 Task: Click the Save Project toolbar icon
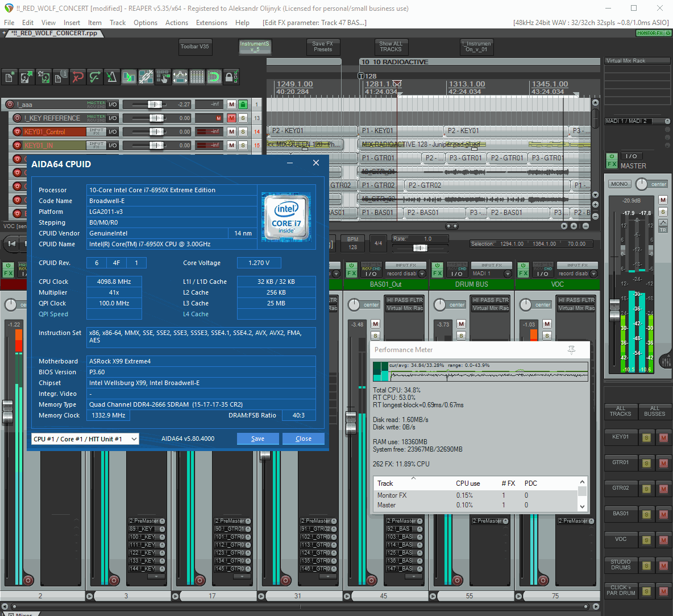44,77
